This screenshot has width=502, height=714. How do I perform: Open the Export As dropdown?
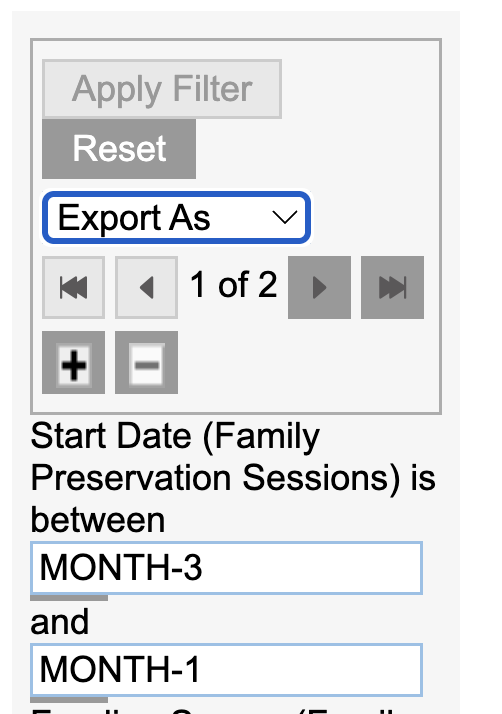(x=176, y=218)
